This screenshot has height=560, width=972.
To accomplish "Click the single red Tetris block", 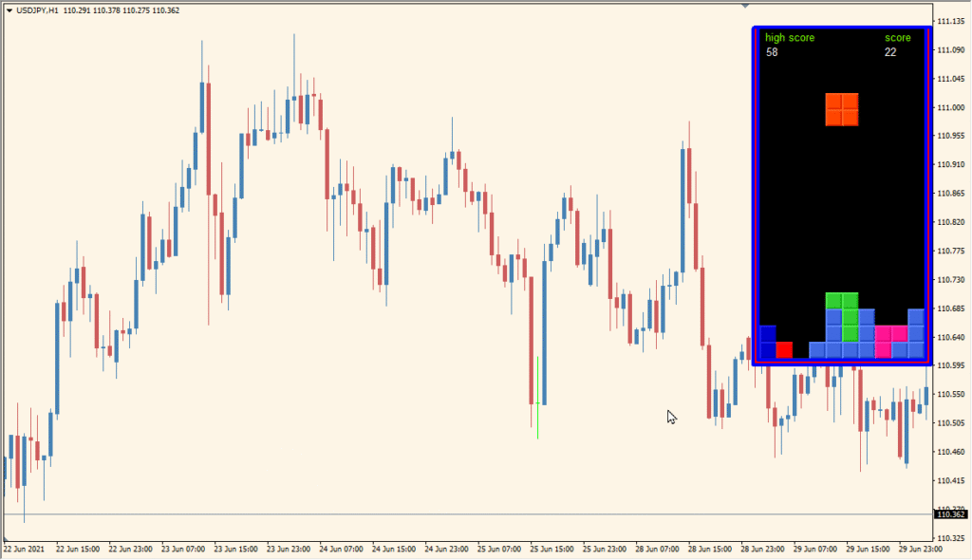I will click(784, 350).
